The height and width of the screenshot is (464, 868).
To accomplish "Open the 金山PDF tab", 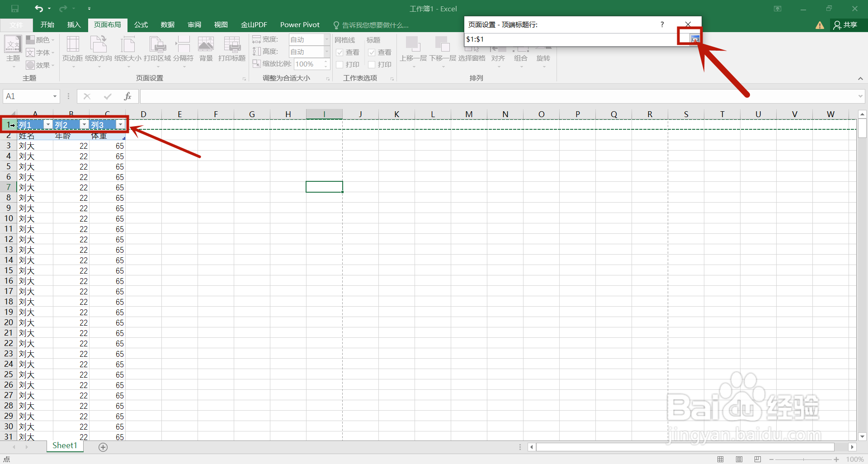I will tap(254, 25).
